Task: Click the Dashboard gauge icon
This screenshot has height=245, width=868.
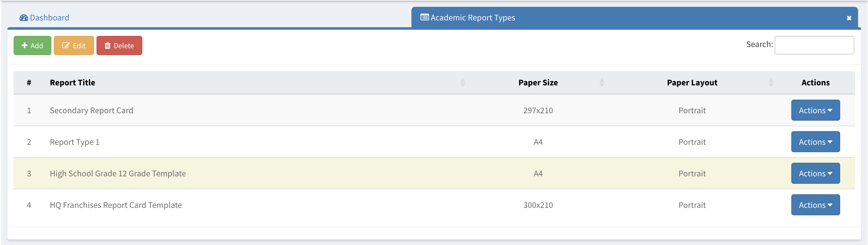Action: [24, 18]
